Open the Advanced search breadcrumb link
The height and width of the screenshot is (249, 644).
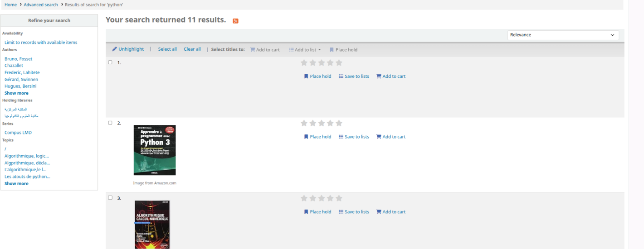tap(41, 5)
